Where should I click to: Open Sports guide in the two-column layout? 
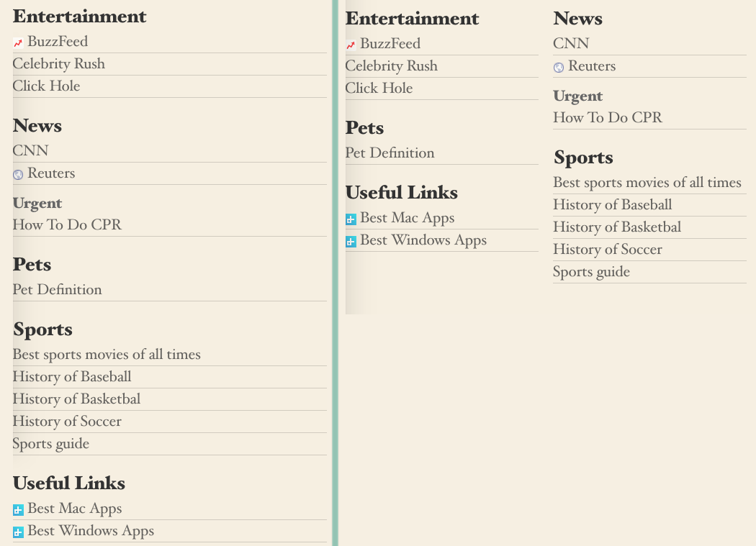(592, 271)
